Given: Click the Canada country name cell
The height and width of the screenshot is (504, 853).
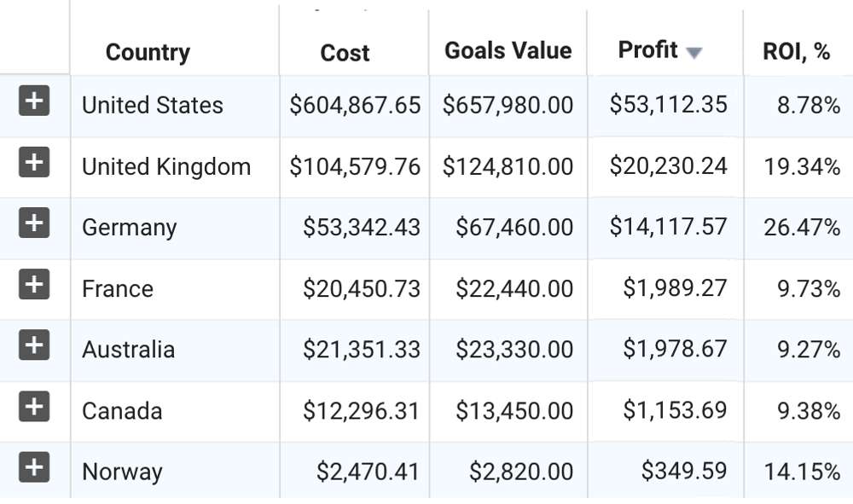Looking at the screenshot, I should [x=122, y=411].
